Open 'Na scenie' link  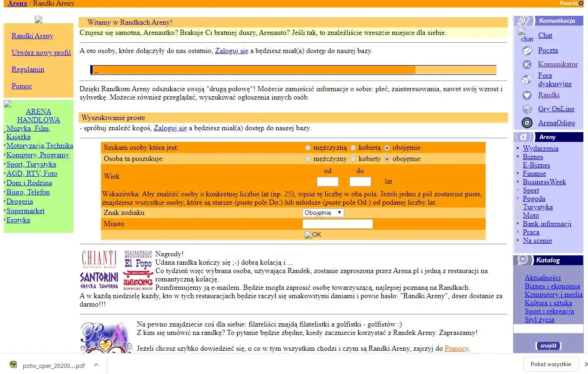[x=537, y=240]
